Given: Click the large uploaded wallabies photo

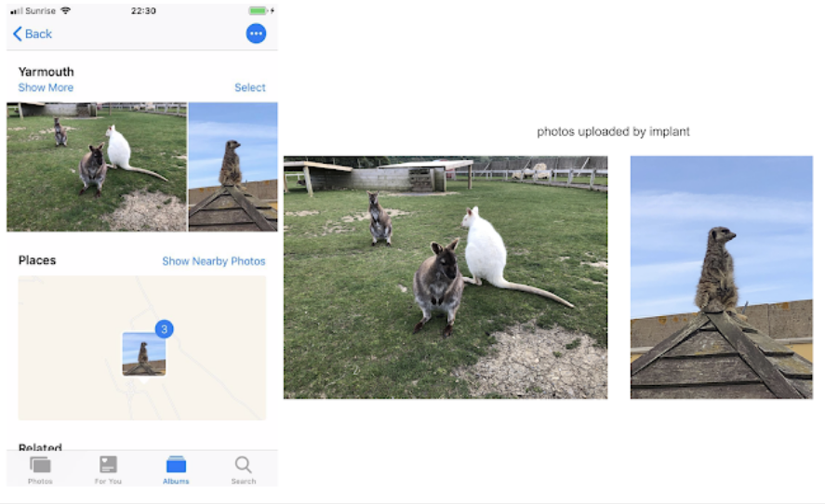Looking at the screenshot, I should 446,277.
